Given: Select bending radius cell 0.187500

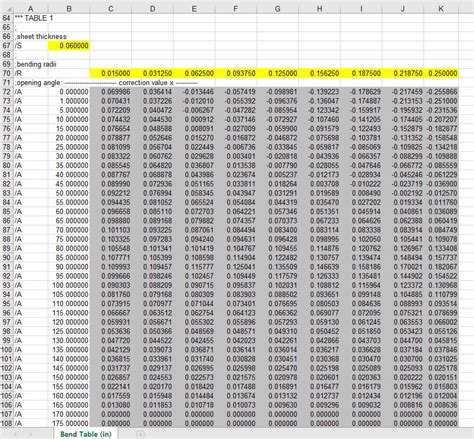Looking at the screenshot, I should 361,73.
